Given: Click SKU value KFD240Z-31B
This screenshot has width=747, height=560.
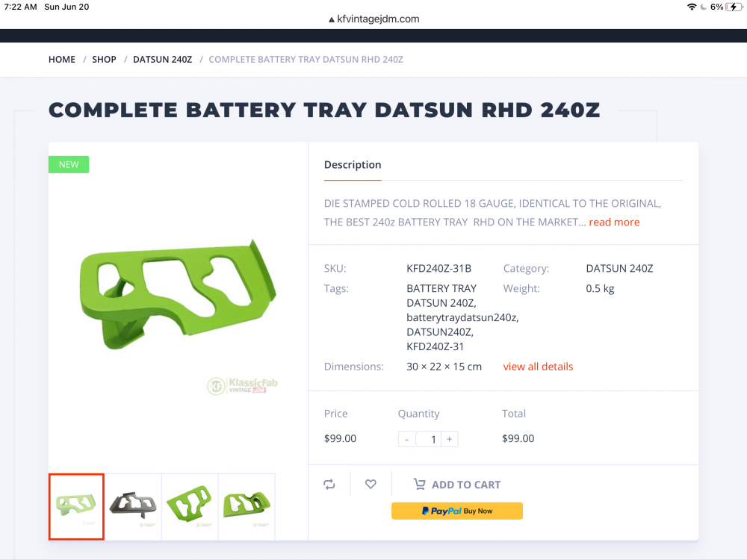Looking at the screenshot, I should click(438, 269).
